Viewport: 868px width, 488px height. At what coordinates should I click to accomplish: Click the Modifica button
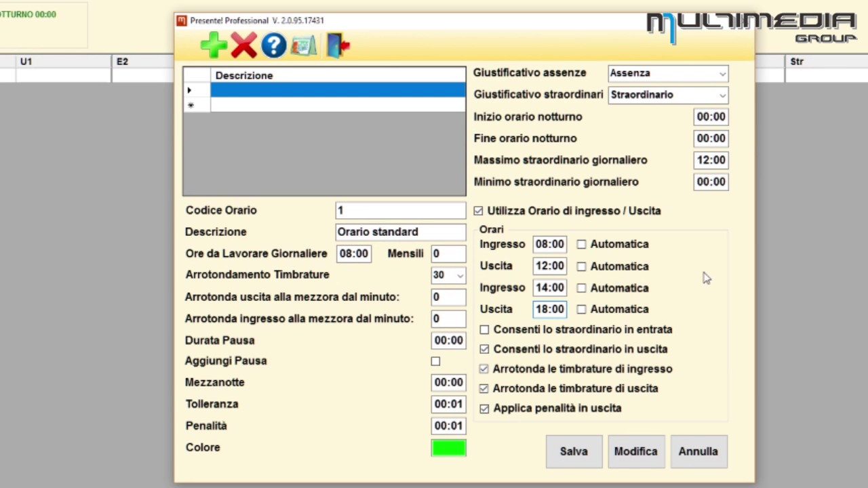coord(635,451)
